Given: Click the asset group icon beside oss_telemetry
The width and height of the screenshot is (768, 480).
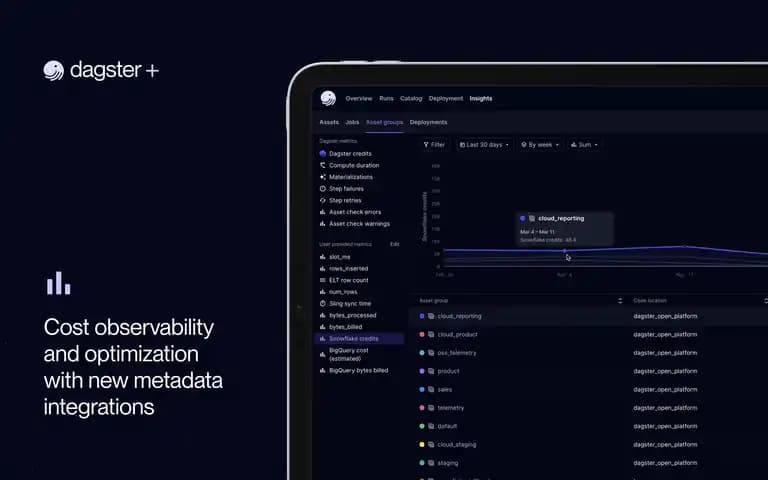Looking at the screenshot, I should [431, 353].
